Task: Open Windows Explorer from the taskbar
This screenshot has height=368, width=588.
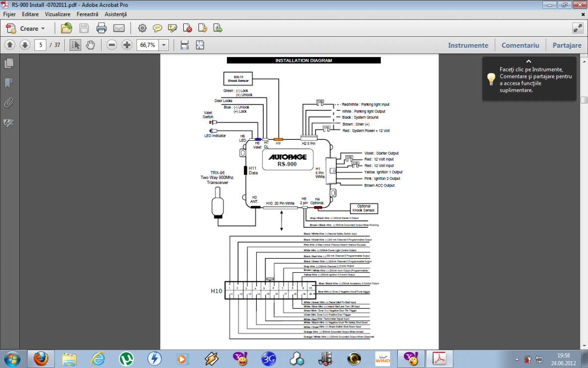Action: point(69,359)
